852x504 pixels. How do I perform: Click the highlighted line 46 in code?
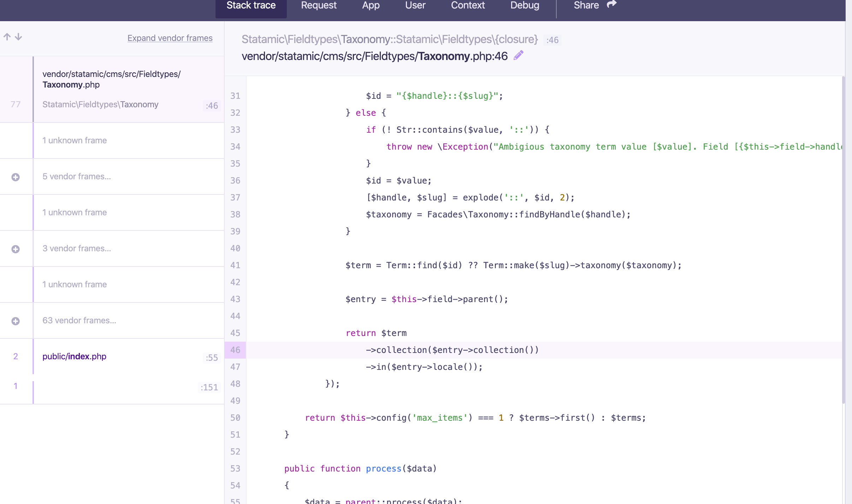pyautogui.click(x=452, y=350)
